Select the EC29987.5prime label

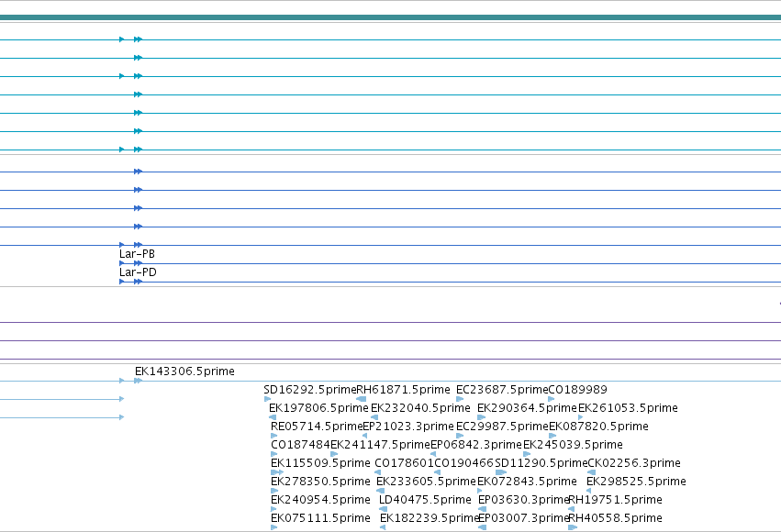(x=503, y=427)
